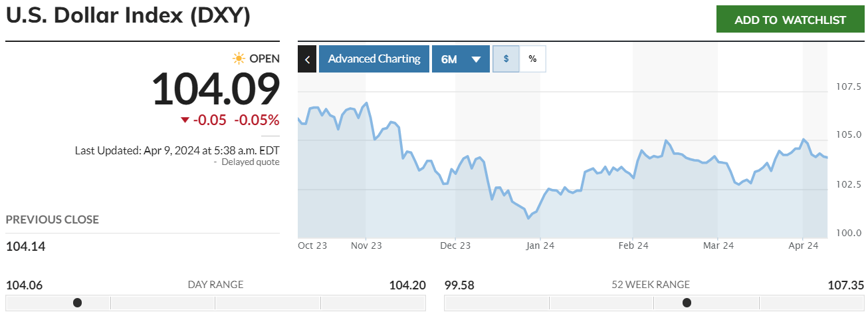The image size is (868, 318).
Task: Open Advanced Charting
Action: tap(374, 59)
